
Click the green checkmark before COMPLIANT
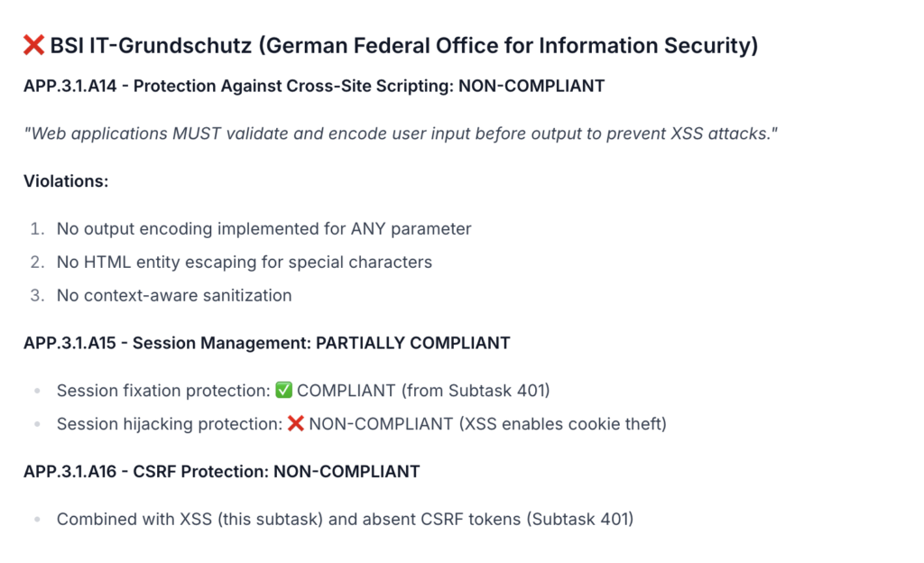[283, 391]
